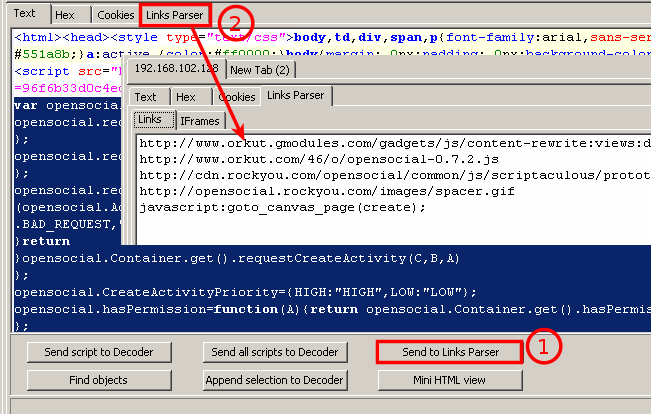The width and height of the screenshot is (651, 414).
Task: Open the top-level Hex tab
Action: [67, 15]
